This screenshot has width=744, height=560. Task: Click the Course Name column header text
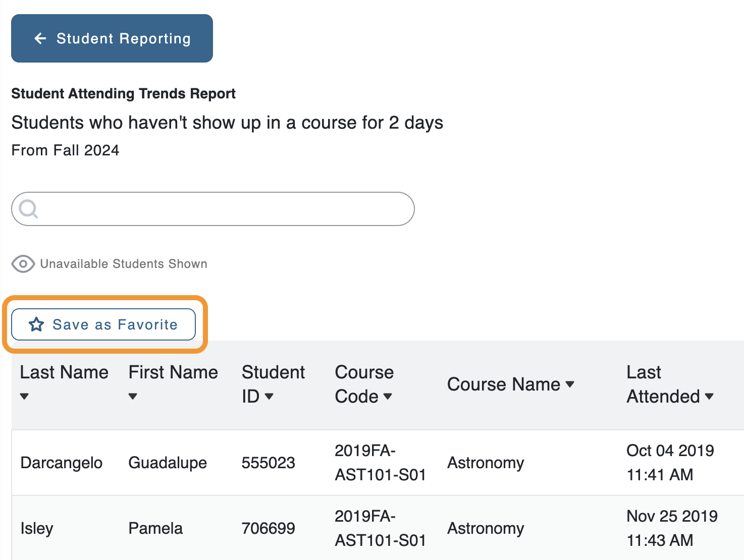coord(503,384)
